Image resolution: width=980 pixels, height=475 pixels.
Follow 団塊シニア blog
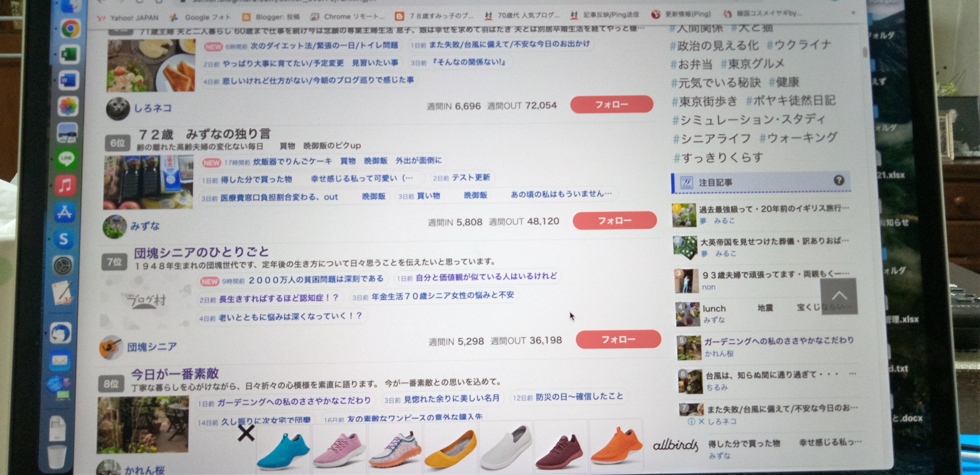click(x=618, y=339)
